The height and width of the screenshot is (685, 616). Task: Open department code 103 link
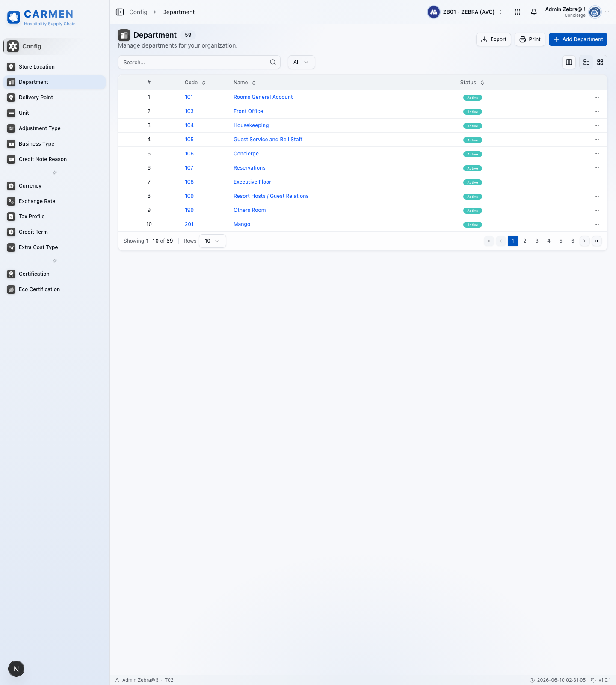click(x=189, y=111)
